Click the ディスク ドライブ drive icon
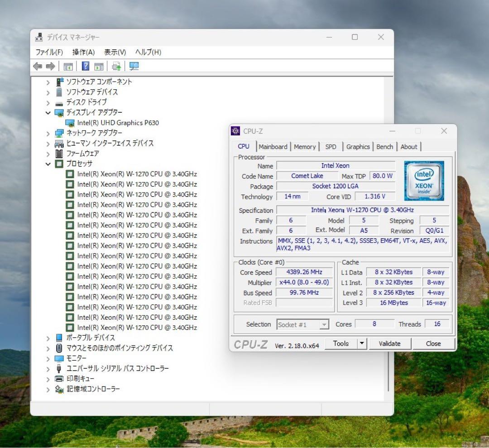Image resolution: width=489 pixels, height=448 pixels. [x=59, y=103]
